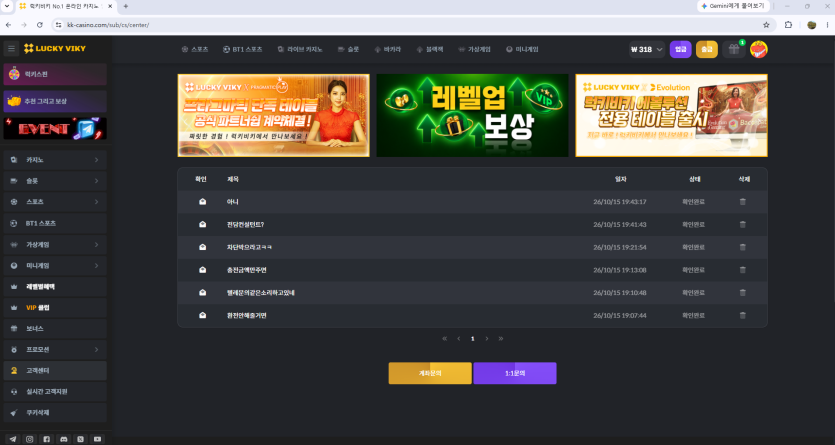Open the Telegram social icon
This screenshot has height=445, width=835.
pyautogui.click(x=13, y=439)
